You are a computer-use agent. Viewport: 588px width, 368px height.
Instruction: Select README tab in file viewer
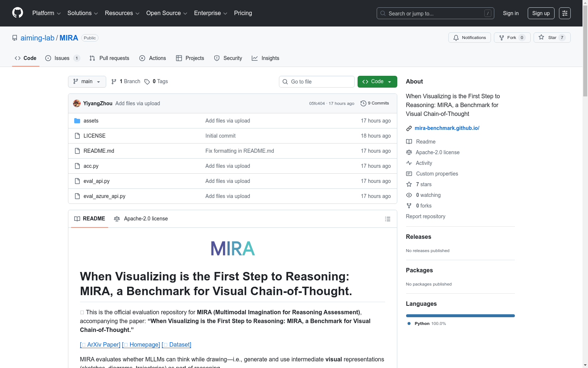[x=90, y=219]
